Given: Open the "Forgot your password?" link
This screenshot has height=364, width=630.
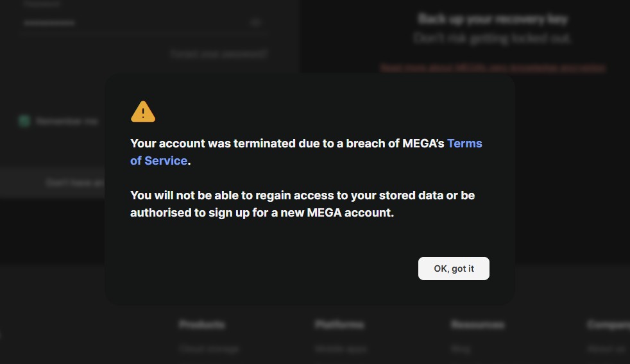Looking at the screenshot, I should pos(218,54).
